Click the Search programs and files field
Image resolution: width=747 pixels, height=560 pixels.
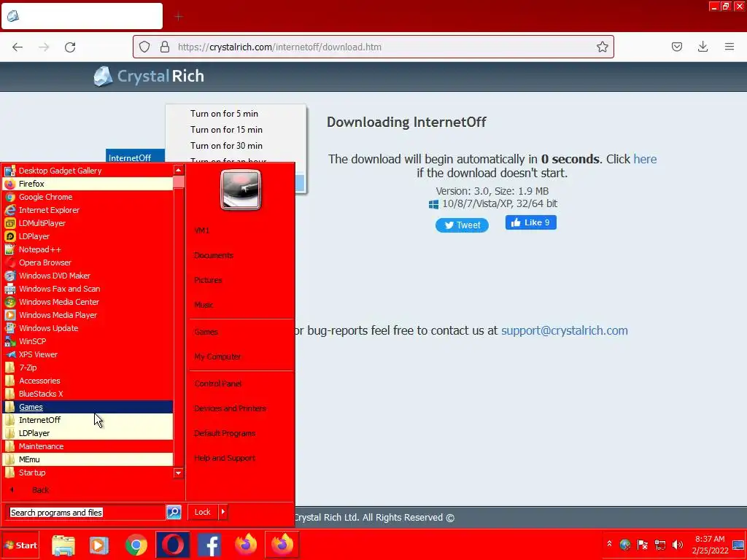click(x=88, y=513)
